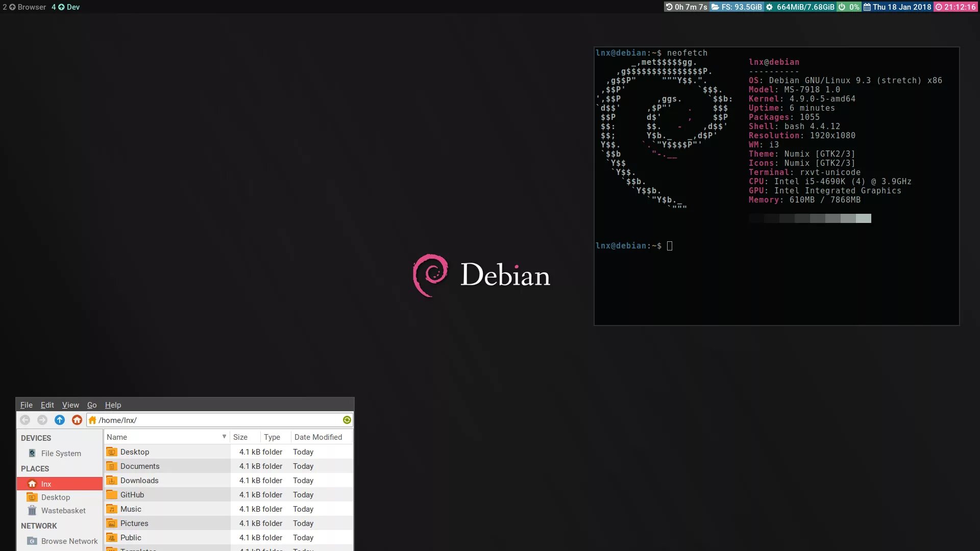Select the View menu in file manager

pos(70,405)
